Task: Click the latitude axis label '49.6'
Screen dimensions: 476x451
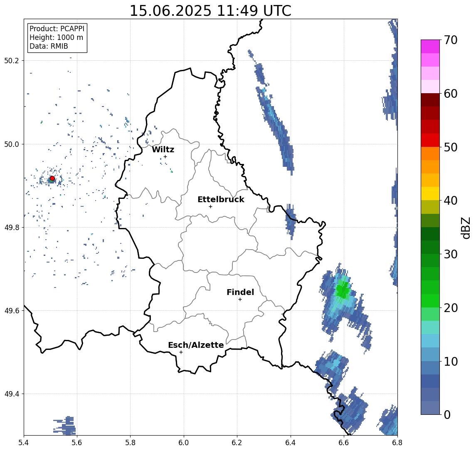Action: (x=12, y=311)
